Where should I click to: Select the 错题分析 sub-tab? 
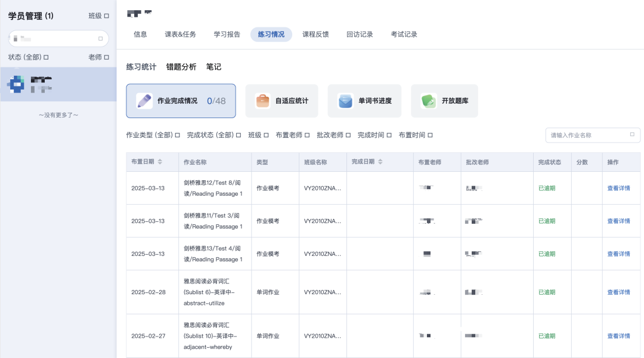coord(181,67)
